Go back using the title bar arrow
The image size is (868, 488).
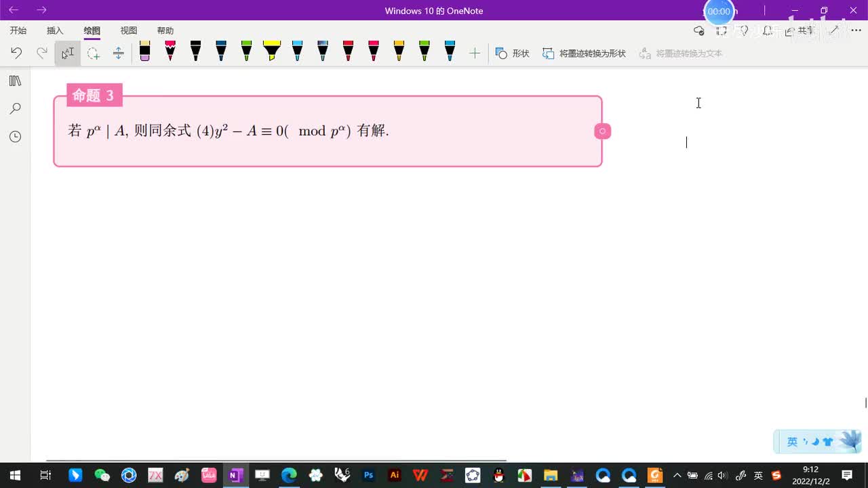tap(14, 10)
